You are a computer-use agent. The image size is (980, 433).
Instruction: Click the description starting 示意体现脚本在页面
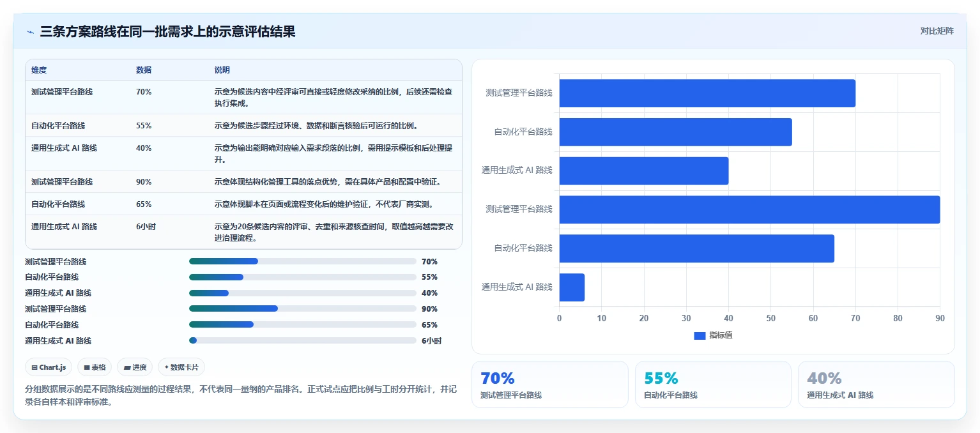coord(324,204)
